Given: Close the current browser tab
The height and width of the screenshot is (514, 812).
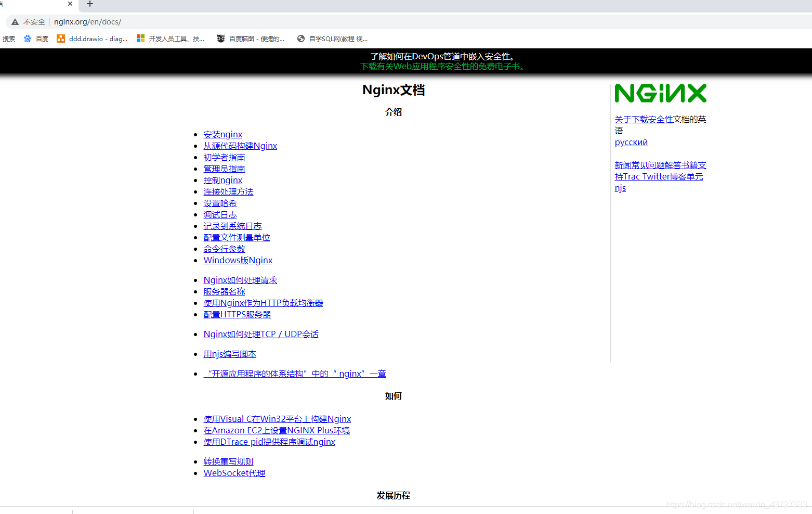Looking at the screenshot, I should [70, 4].
